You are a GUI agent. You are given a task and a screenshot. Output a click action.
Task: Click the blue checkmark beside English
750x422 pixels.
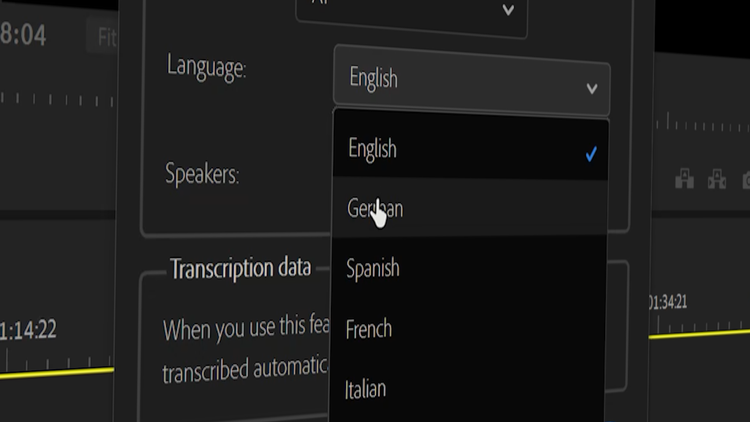[591, 154]
